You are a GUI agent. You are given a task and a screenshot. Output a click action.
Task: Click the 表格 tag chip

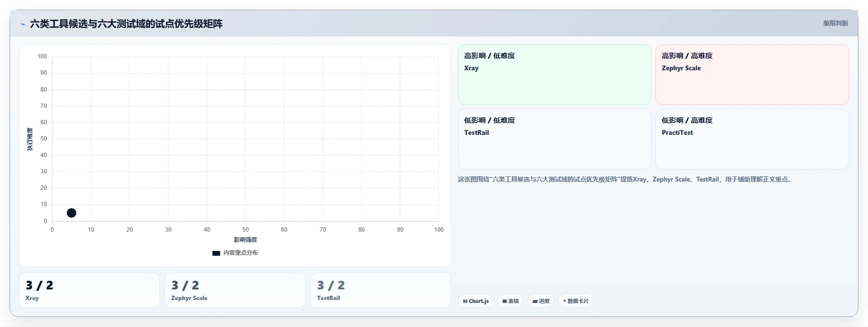511,301
